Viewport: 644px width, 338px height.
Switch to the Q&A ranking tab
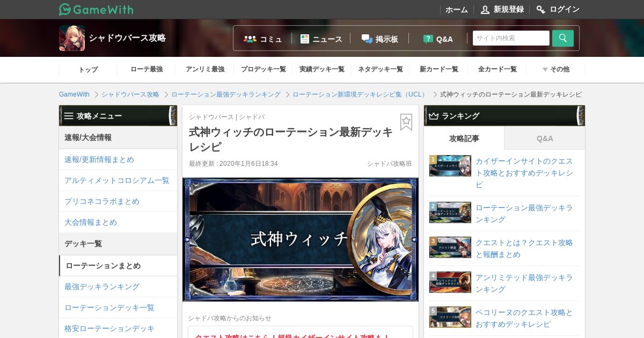(x=545, y=138)
